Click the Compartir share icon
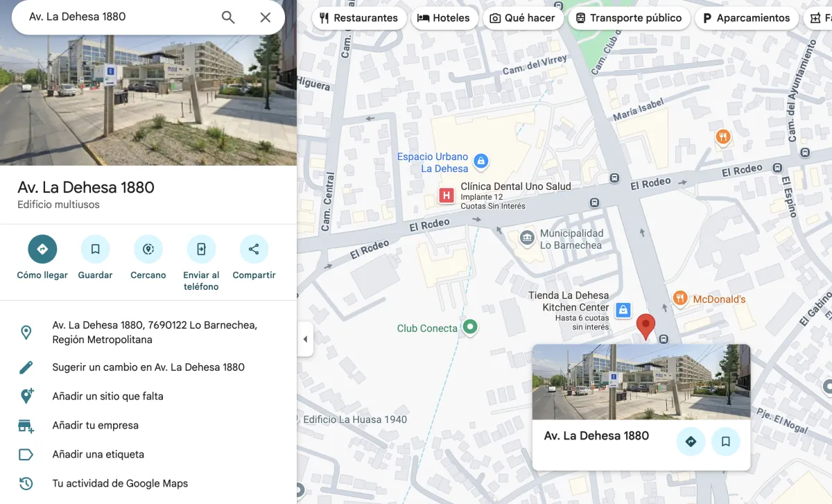Image resolution: width=832 pixels, height=504 pixels. [x=254, y=249]
